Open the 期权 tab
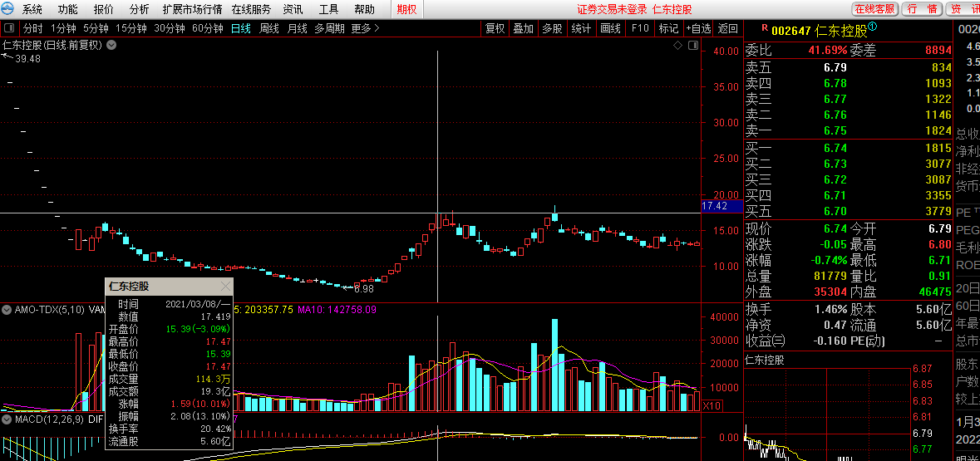 pyautogui.click(x=406, y=9)
